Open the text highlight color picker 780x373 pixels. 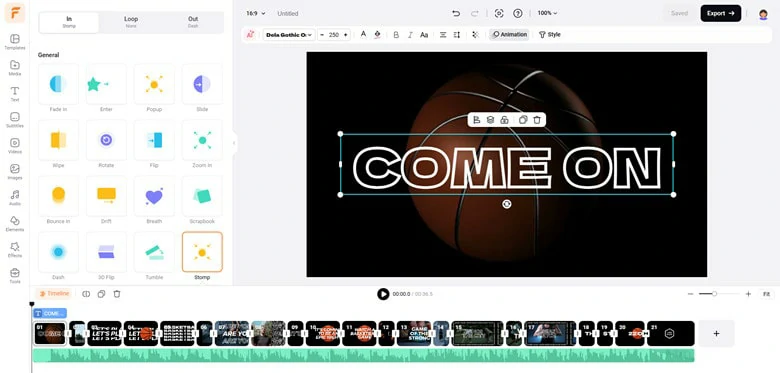[x=377, y=34]
